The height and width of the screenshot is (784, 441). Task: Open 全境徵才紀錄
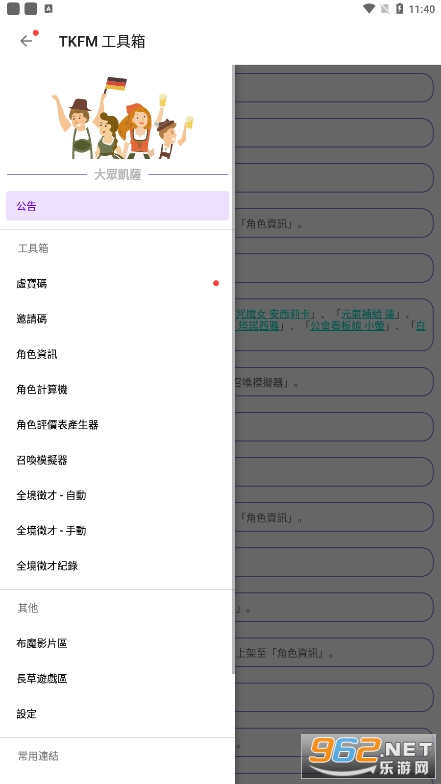click(118, 566)
